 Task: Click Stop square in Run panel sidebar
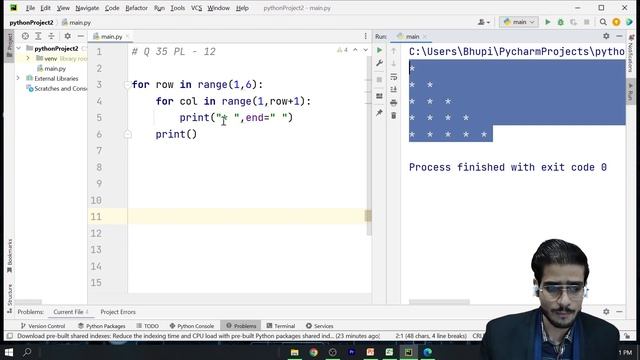pyautogui.click(x=380, y=80)
